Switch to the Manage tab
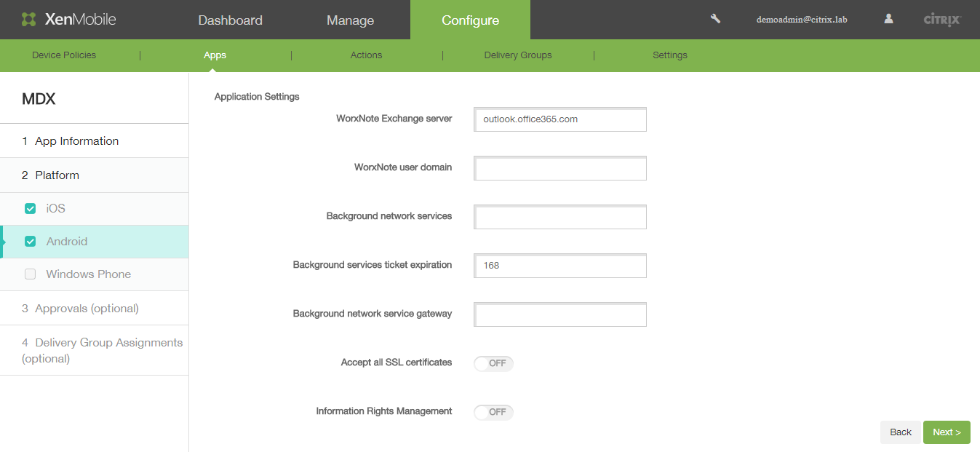This screenshot has height=452, width=980. 350,20
